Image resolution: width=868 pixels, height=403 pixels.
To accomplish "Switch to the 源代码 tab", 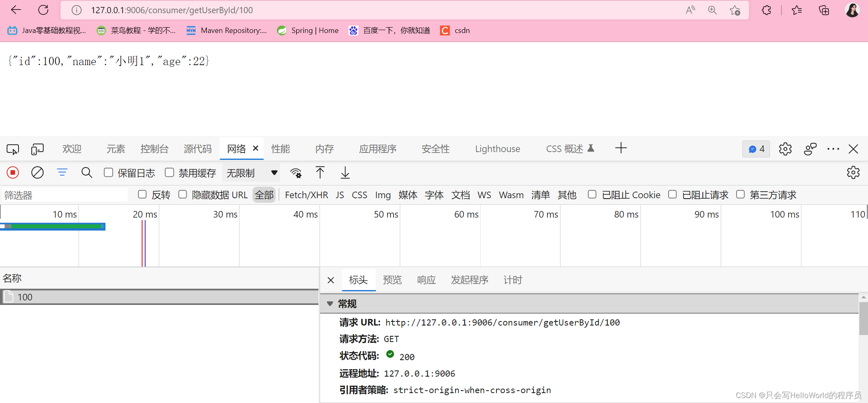I will 198,149.
